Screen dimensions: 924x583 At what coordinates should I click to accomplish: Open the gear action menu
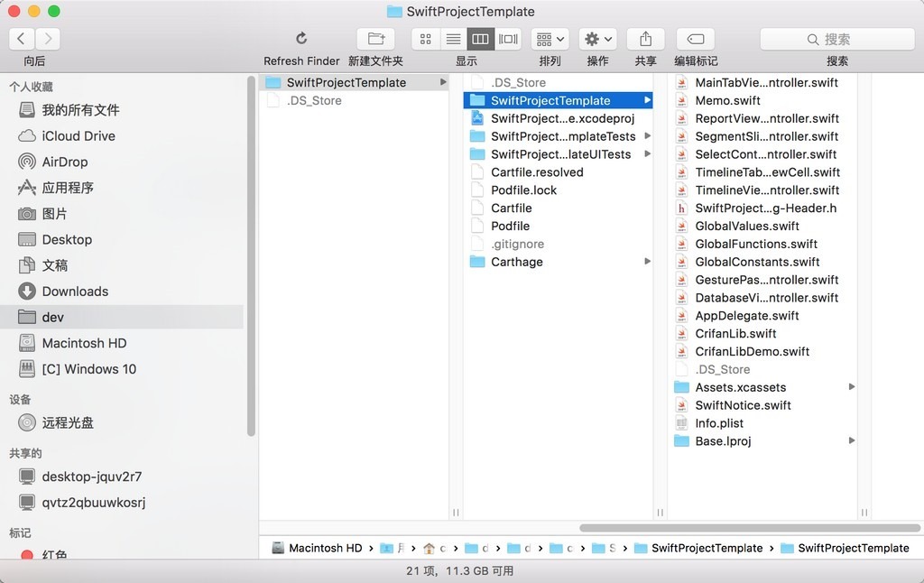click(x=598, y=39)
